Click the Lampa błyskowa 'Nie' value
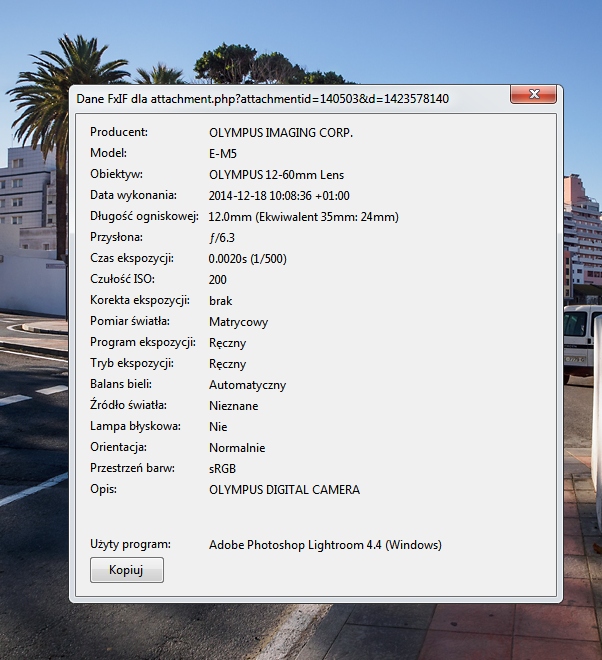The height and width of the screenshot is (660, 602). 217,427
